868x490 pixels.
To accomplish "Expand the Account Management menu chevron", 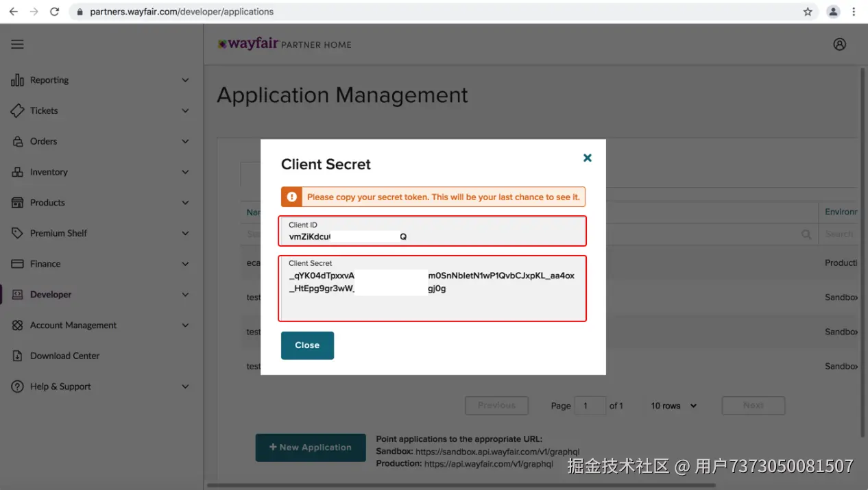I will pyautogui.click(x=185, y=326).
